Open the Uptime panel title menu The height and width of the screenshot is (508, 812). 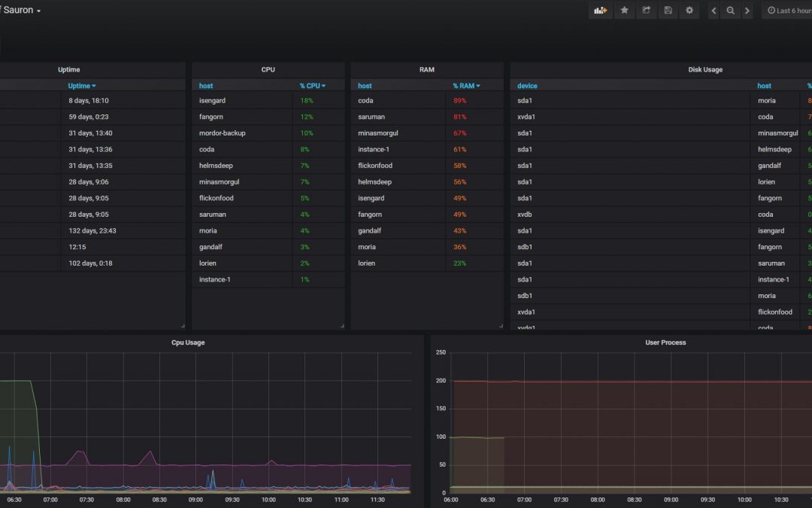tap(69, 69)
